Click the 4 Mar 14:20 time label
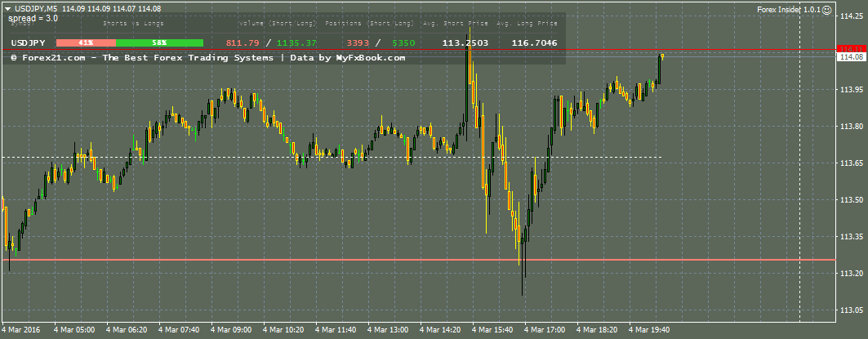The height and width of the screenshot is (339, 868). [441, 330]
